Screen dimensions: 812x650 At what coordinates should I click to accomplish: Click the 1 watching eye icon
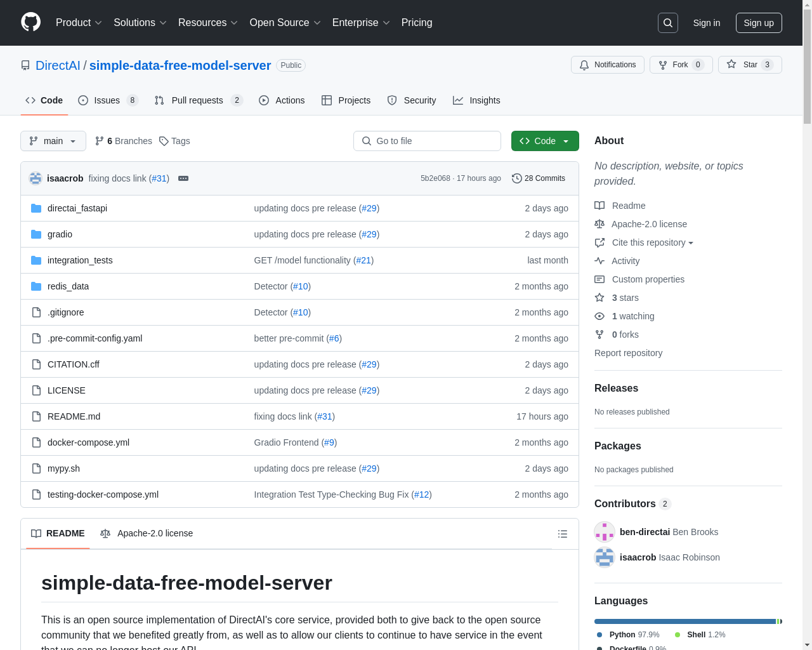[599, 316]
